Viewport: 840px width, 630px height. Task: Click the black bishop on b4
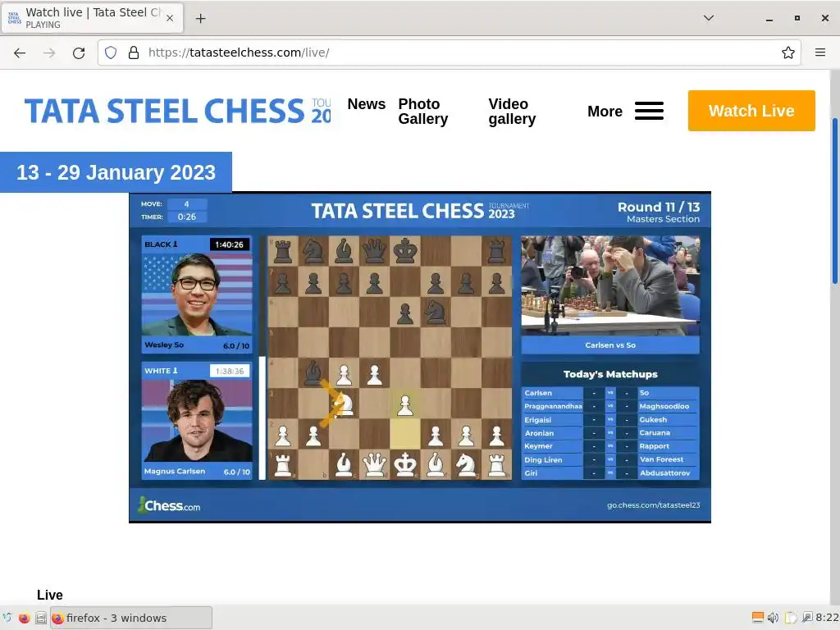point(313,373)
